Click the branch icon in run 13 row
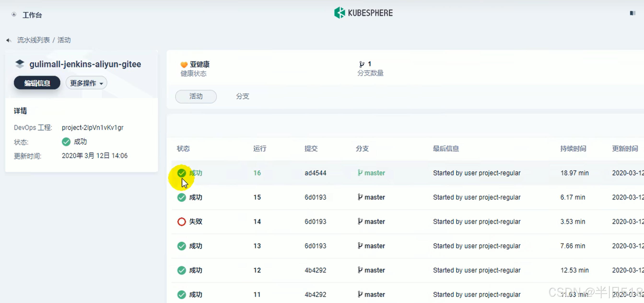This screenshot has width=644, height=303. click(360, 246)
